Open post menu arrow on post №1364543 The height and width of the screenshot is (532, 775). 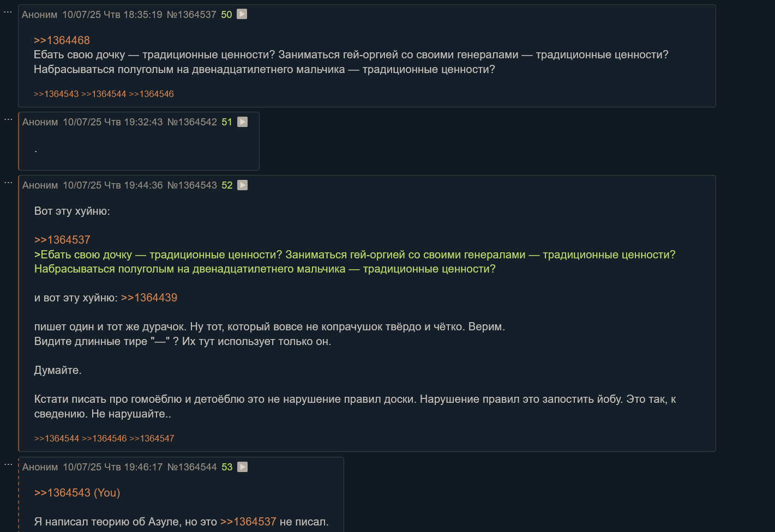[243, 185]
